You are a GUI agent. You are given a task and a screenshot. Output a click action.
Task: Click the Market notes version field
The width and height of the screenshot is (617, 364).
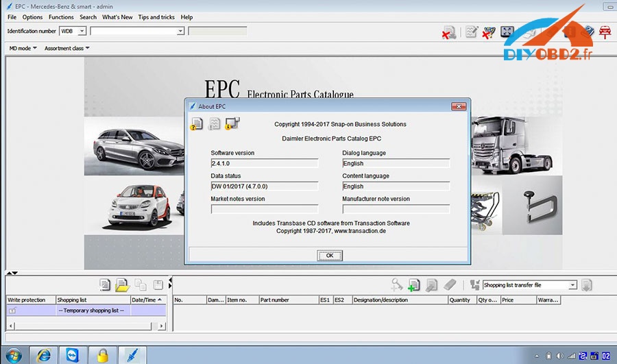click(265, 209)
